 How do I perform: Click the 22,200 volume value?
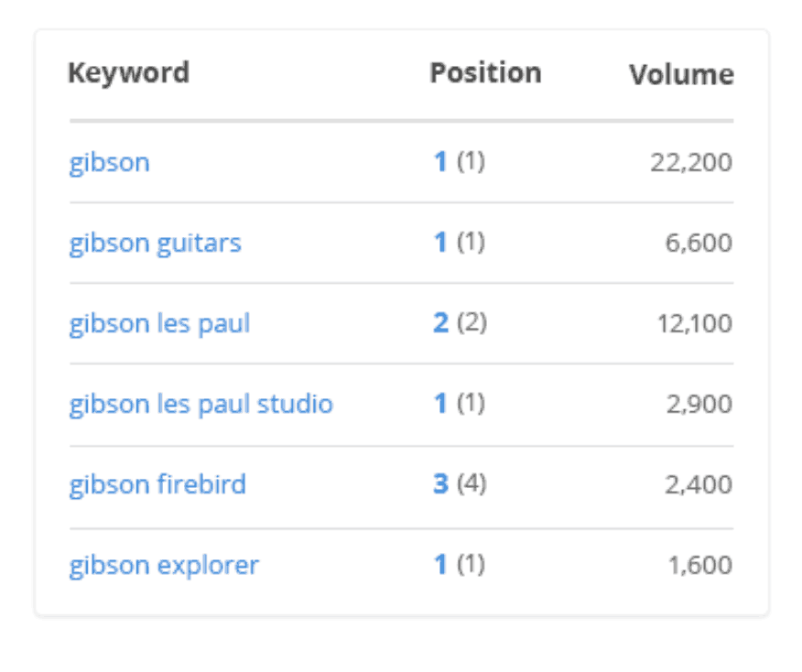pyautogui.click(x=691, y=163)
